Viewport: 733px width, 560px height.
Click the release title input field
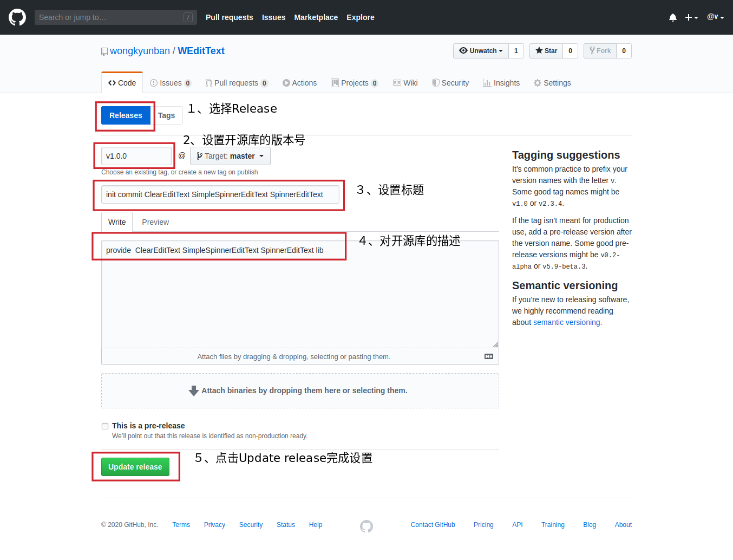(x=220, y=194)
